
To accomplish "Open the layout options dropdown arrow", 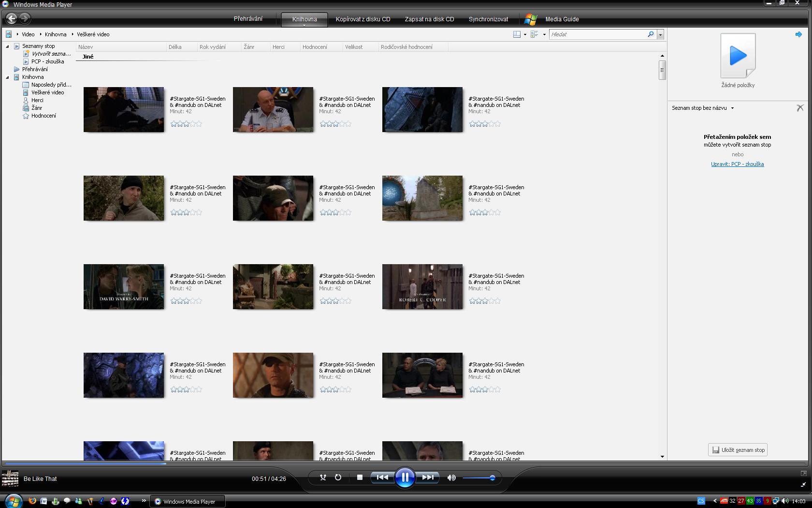I will pyautogui.click(x=525, y=34).
